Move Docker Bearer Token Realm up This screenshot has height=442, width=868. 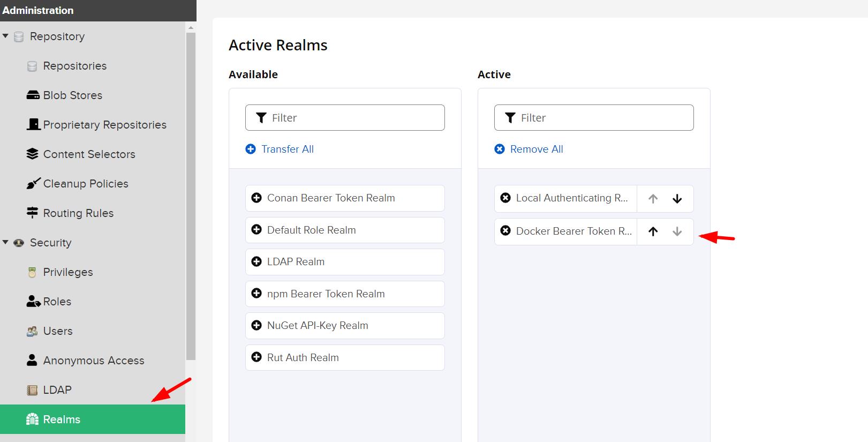[x=653, y=231]
